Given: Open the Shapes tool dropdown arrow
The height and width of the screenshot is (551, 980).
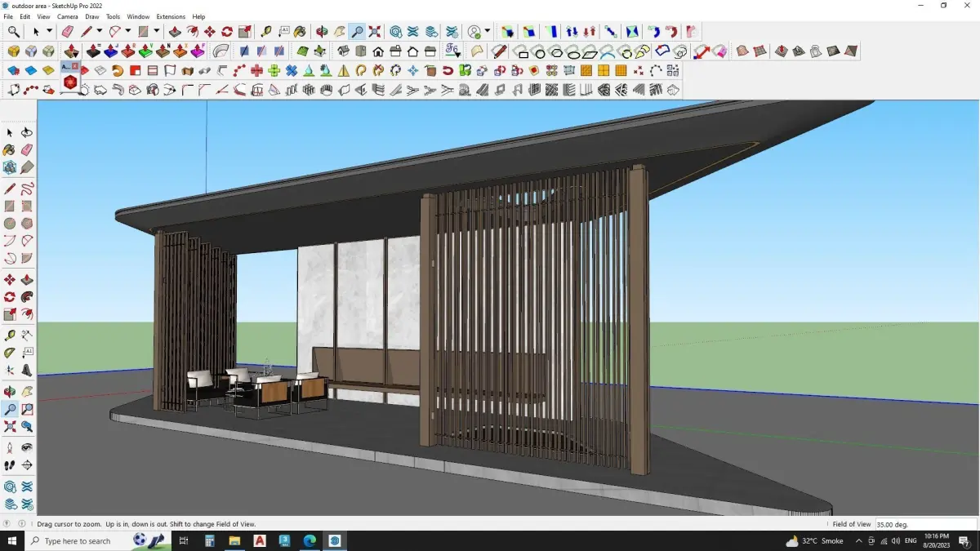Looking at the screenshot, I should [156, 31].
